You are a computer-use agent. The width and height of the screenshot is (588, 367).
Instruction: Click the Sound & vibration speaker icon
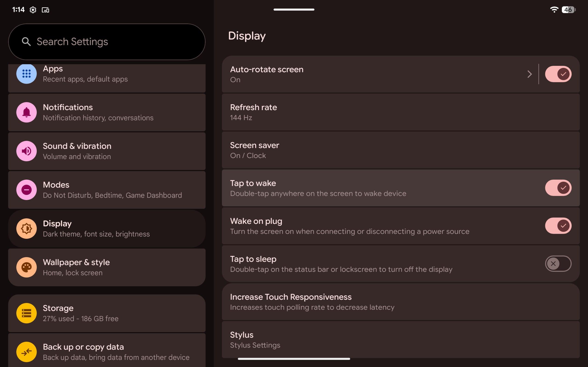[x=26, y=151]
